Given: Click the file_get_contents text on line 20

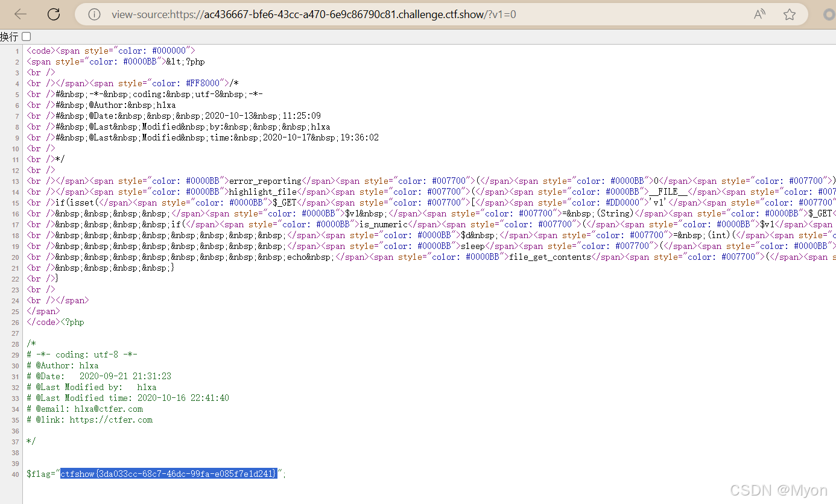Looking at the screenshot, I should [x=550, y=257].
